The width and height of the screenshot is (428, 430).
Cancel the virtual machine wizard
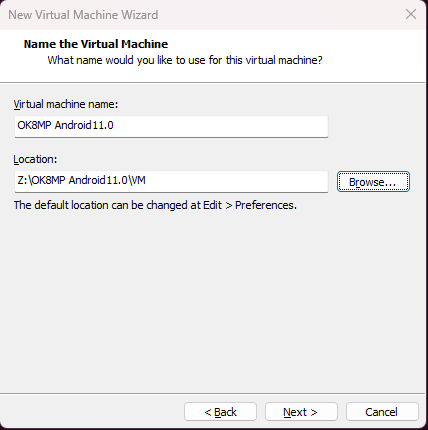pos(382,412)
